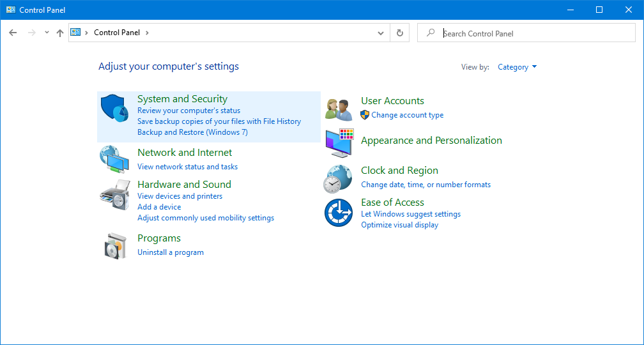Focus the Search Control Panel field

pyautogui.click(x=526, y=33)
